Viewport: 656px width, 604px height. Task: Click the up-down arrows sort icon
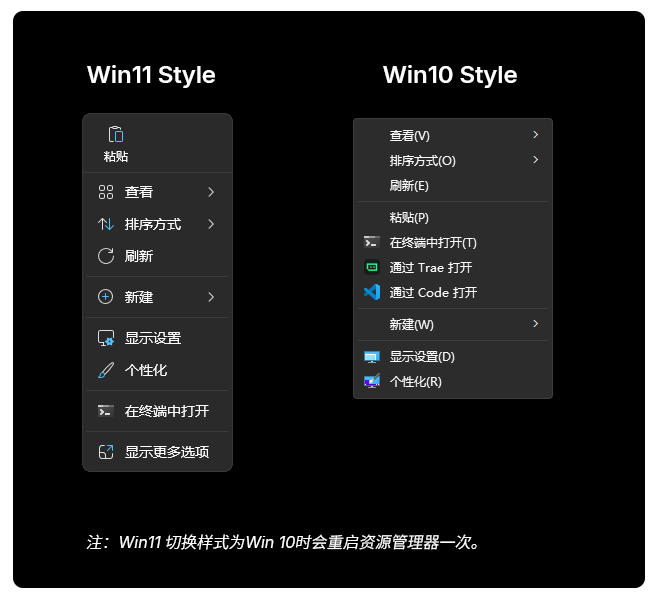pyautogui.click(x=106, y=224)
